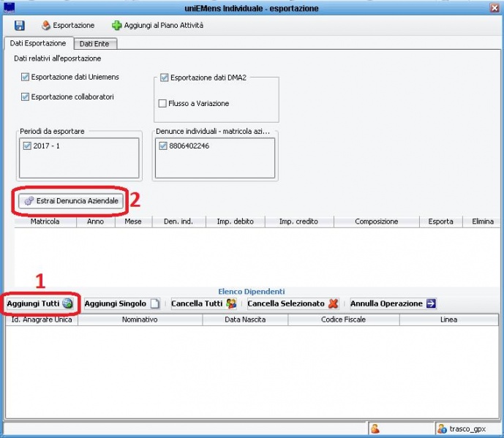Click the Esportazione toolbar label

point(74,26)
